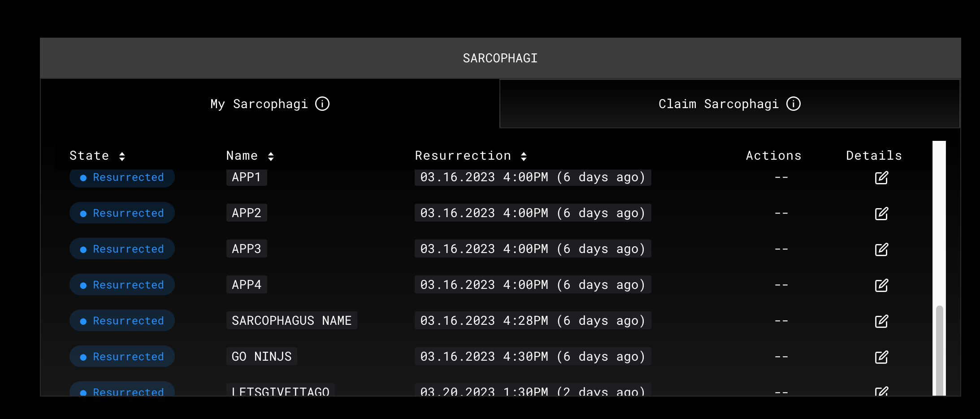Click the info icon beside My Sarcophagi
Image resolution: width=980 pixels, height=419 pixels.
[323, 104]
